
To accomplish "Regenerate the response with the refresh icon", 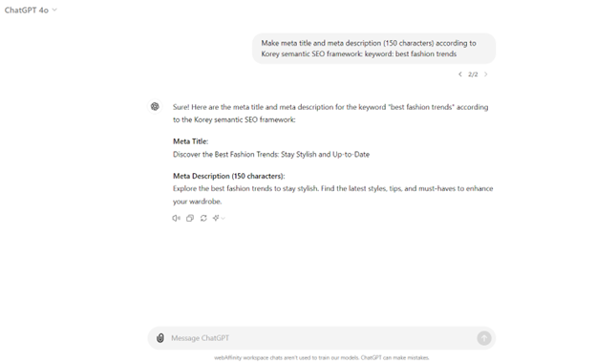I will 203,218.
